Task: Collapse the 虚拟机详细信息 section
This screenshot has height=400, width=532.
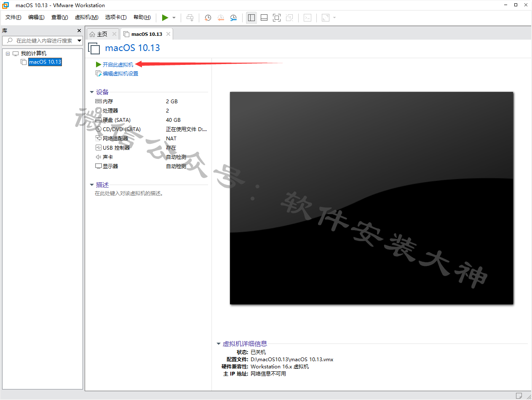Action: tap(219, 344)
